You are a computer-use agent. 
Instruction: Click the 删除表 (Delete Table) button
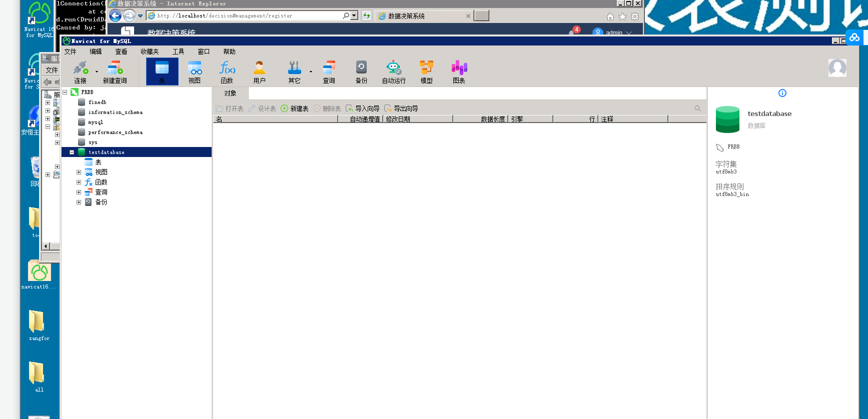327,108
